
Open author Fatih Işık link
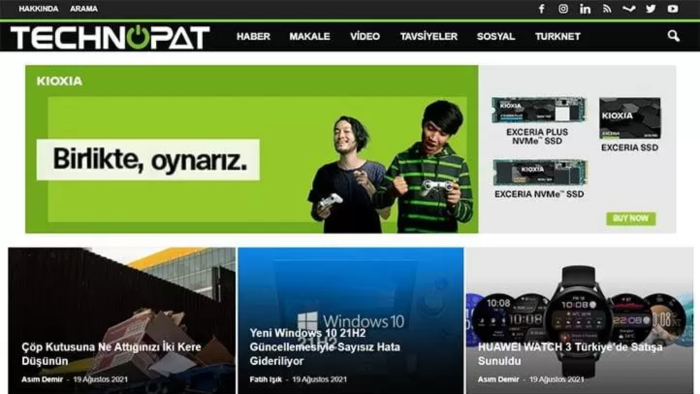click(266, 379)
